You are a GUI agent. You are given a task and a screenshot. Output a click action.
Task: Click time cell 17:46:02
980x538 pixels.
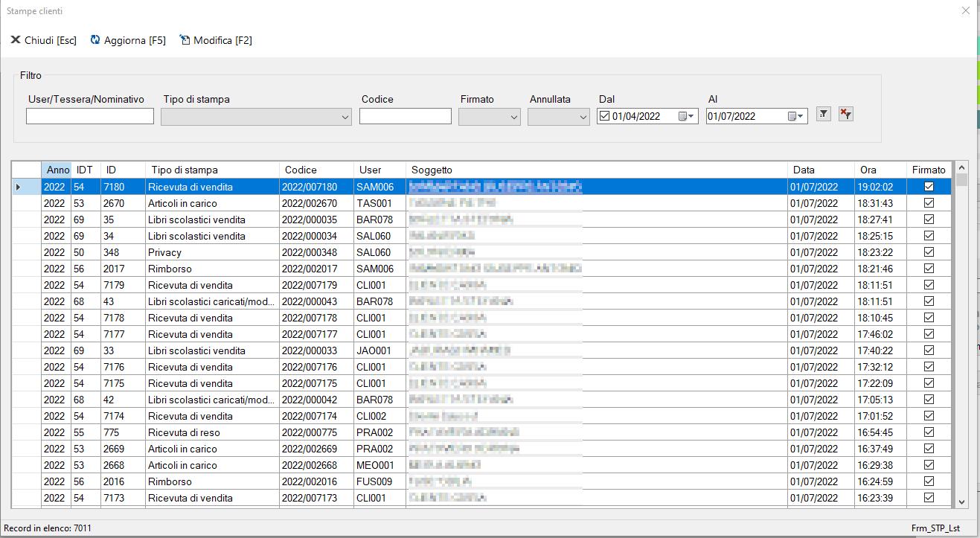coord(881,334)
